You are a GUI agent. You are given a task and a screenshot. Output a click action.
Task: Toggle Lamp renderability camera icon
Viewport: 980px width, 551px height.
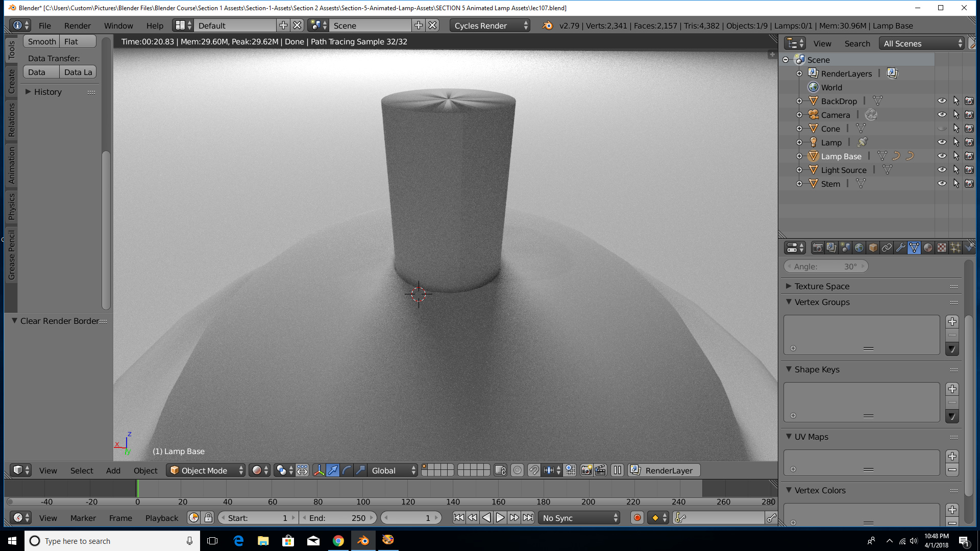point(969,142)
